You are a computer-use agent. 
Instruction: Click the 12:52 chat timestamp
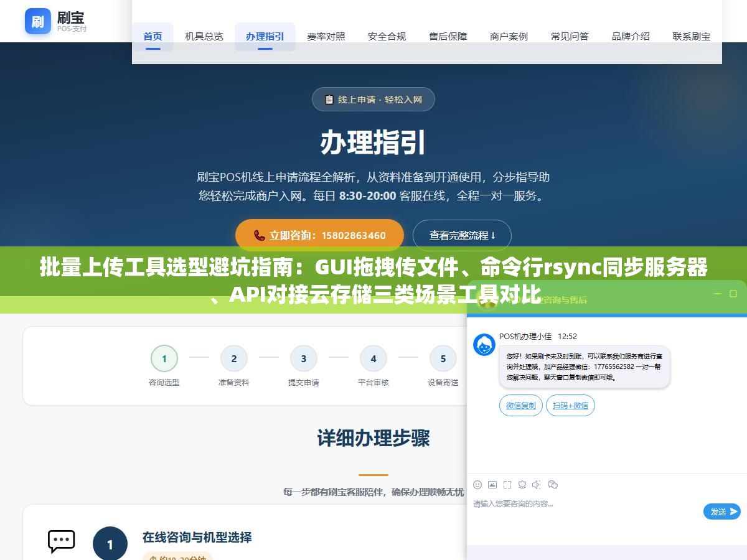567,336
